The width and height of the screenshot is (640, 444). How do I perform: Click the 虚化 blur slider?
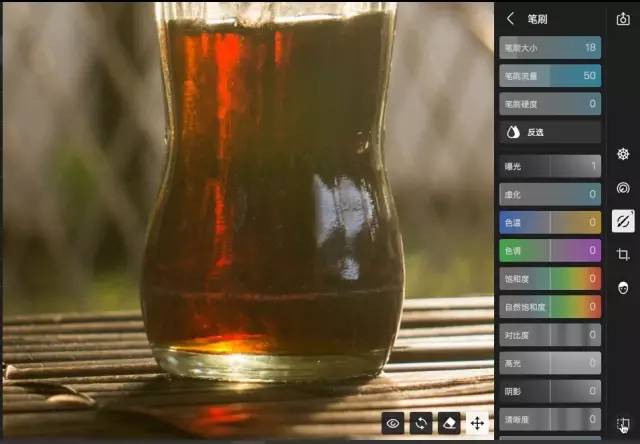[550, 194]
